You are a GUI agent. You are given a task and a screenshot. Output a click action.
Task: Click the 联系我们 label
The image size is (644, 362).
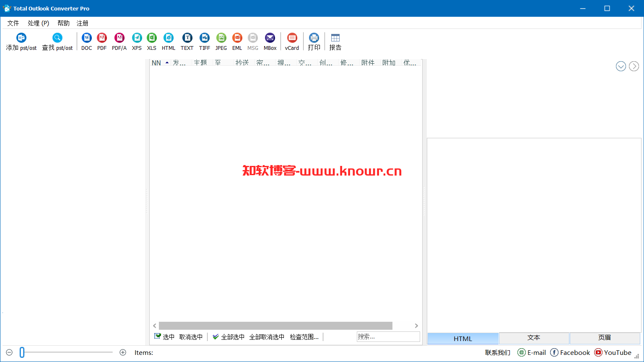(498, 352)
